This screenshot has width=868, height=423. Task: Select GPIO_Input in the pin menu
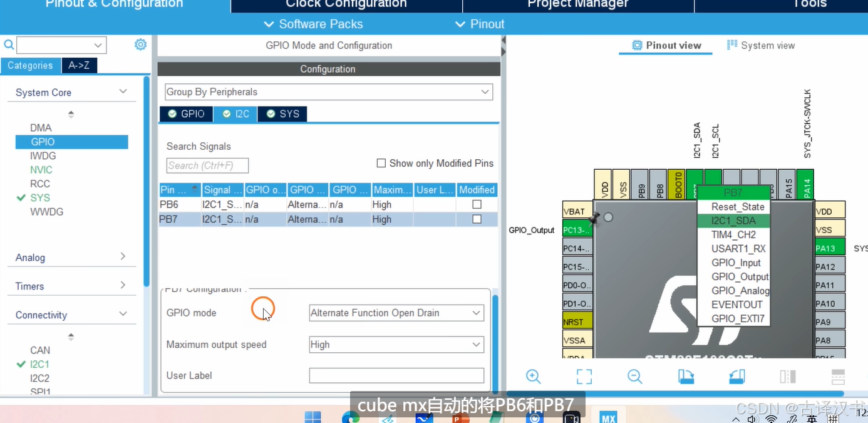(x=736, y=263)
